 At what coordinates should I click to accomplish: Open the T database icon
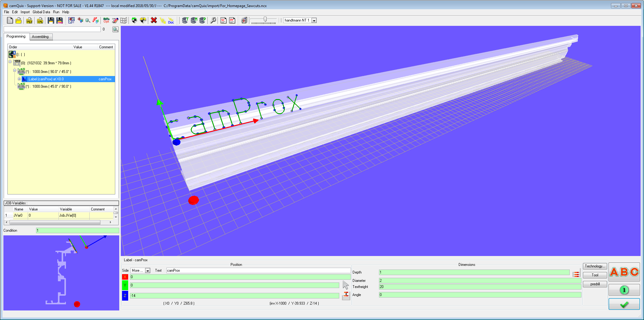point(185,20)
